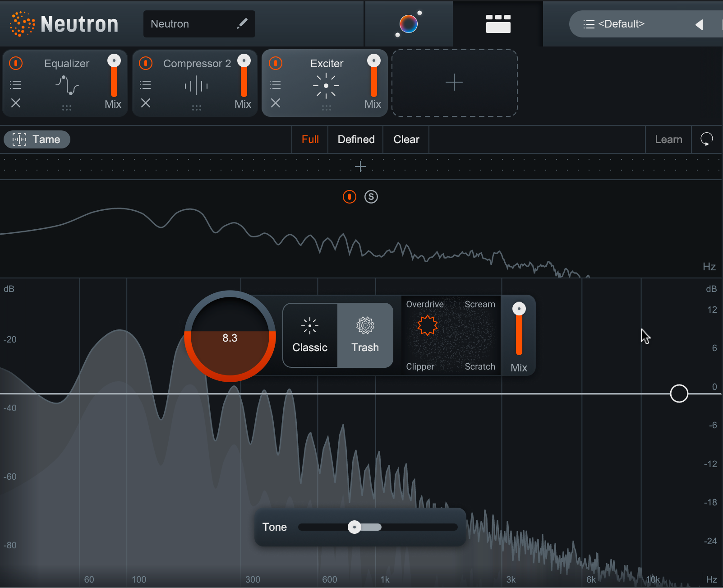Click the Learn button
Screen dimensions: 723x588
click(668, 139)
